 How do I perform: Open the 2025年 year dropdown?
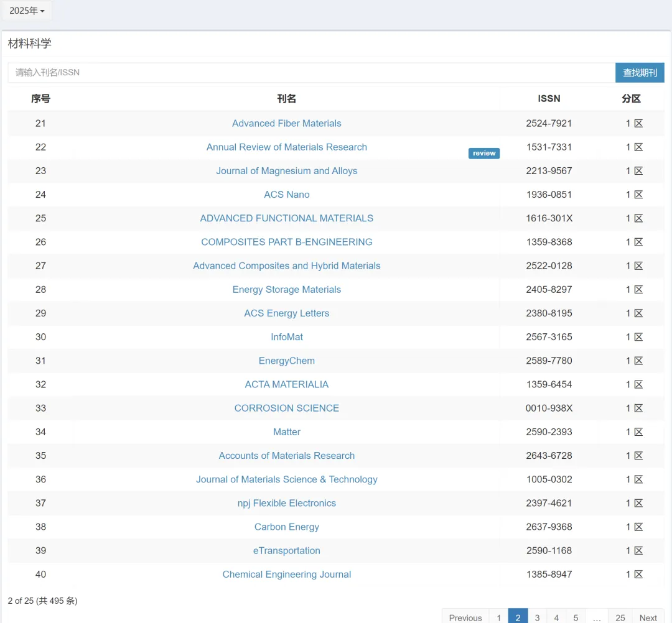coord(27,11)
